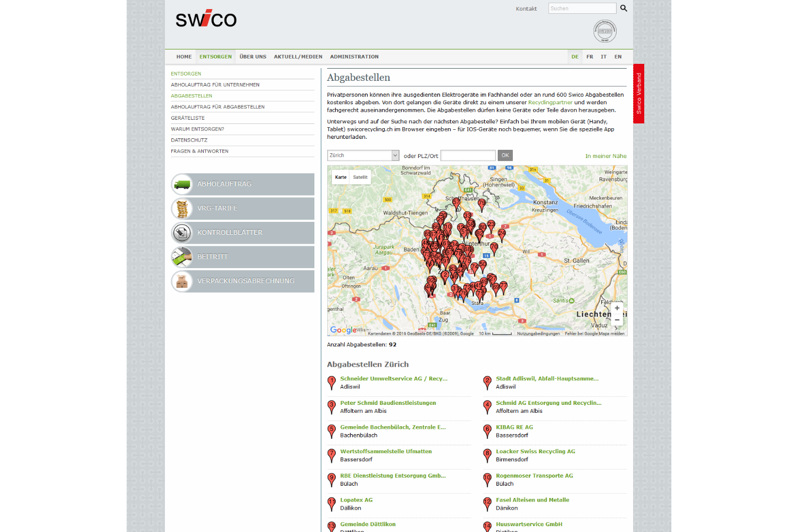
Task: Switch map to Satellit view
Action: [x=360, y=177]
